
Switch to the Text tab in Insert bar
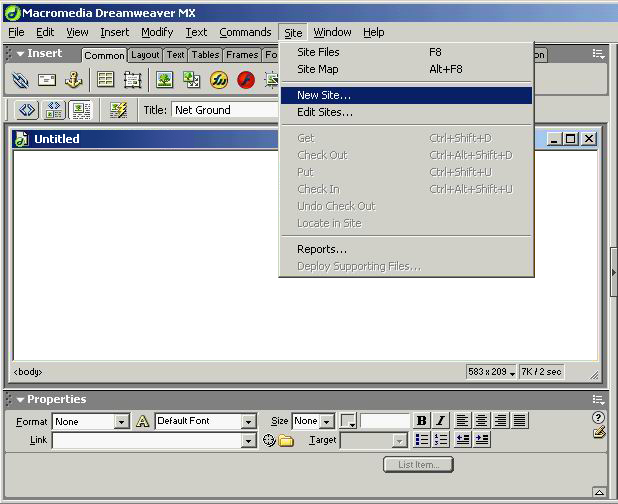(175, 55)
